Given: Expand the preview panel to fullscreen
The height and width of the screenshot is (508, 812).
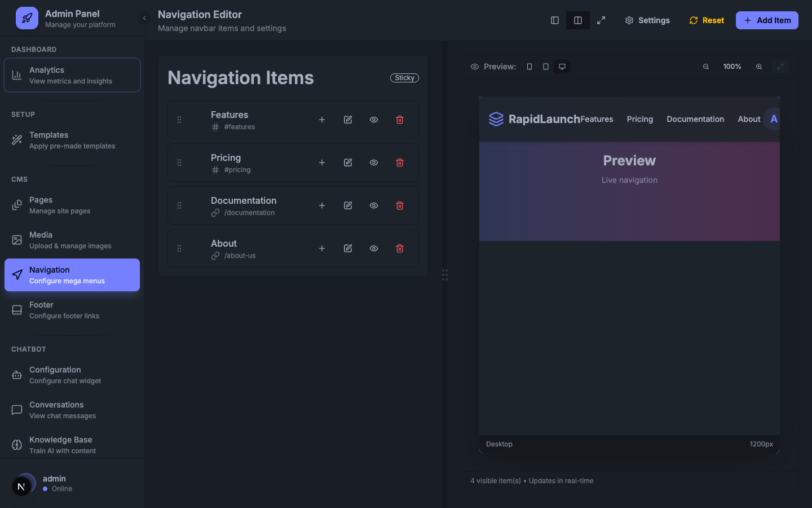Looking at the screenshot, I should click(x=780, y=67).
